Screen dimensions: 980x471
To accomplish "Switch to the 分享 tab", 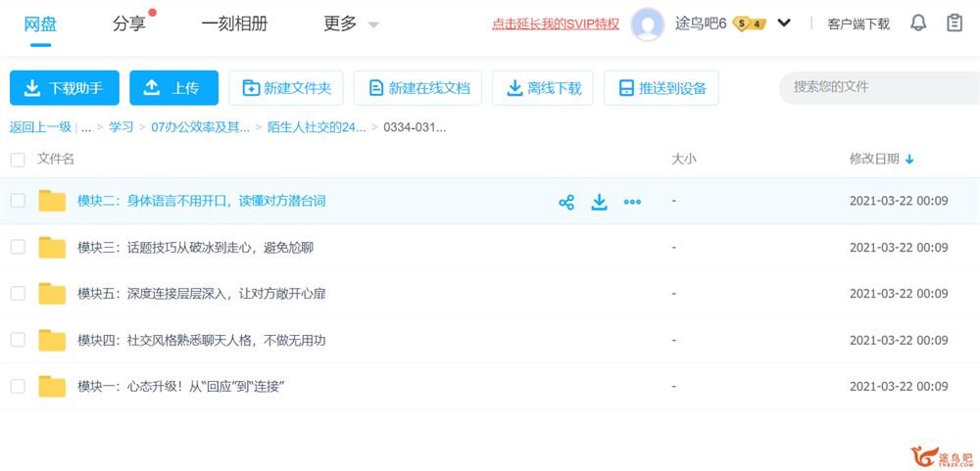I will point(129,24).
